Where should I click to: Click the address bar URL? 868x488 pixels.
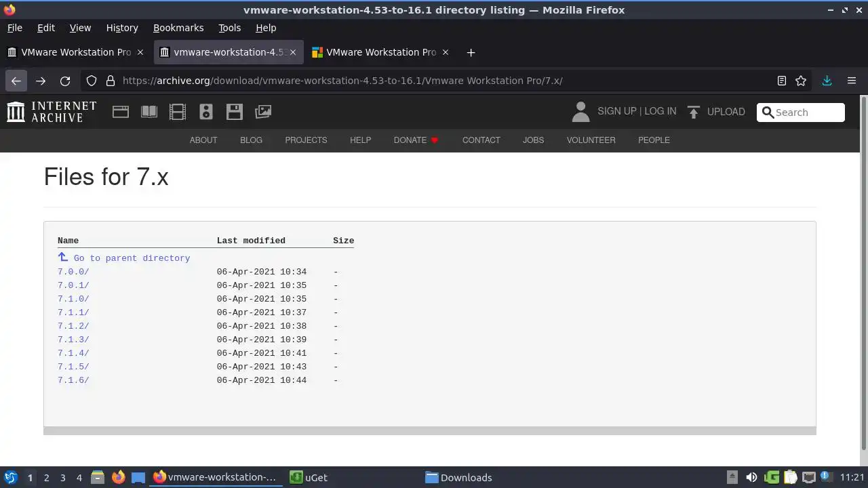click(x=342, y=81)
